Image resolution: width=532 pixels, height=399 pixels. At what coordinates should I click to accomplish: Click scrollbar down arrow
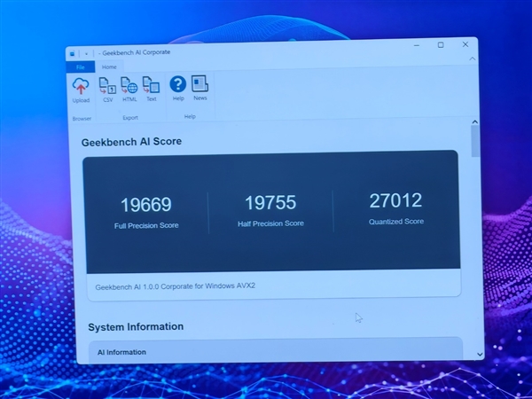click(x=480, y=354)
